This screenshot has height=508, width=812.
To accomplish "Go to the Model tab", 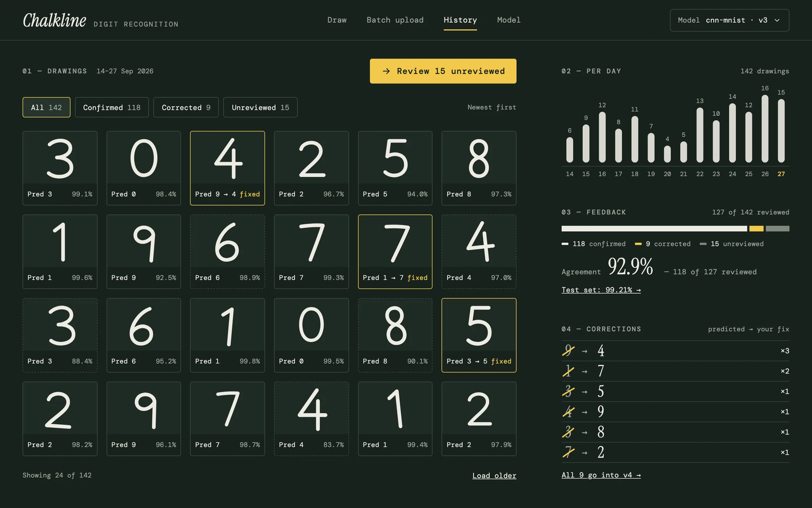I will 509,20.
